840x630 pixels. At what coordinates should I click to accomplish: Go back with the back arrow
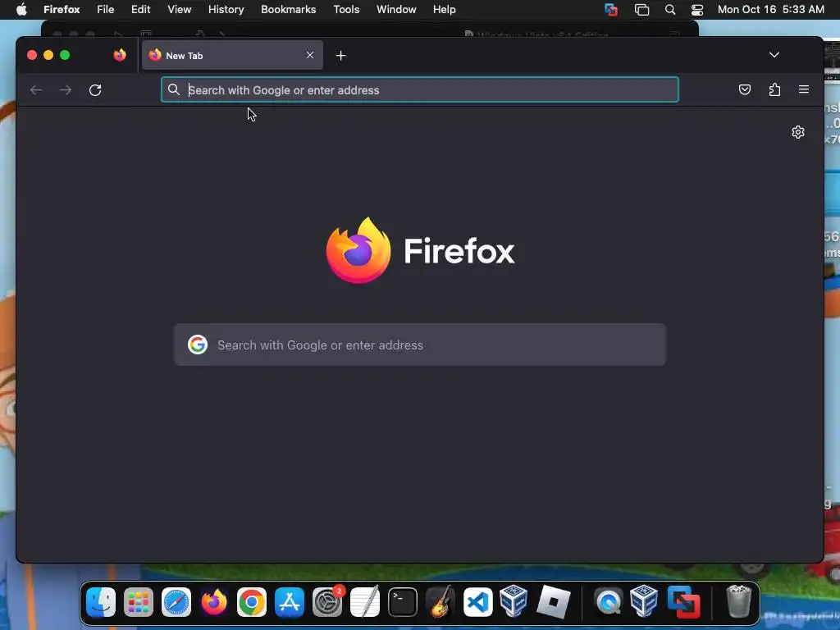coord(36,90)
